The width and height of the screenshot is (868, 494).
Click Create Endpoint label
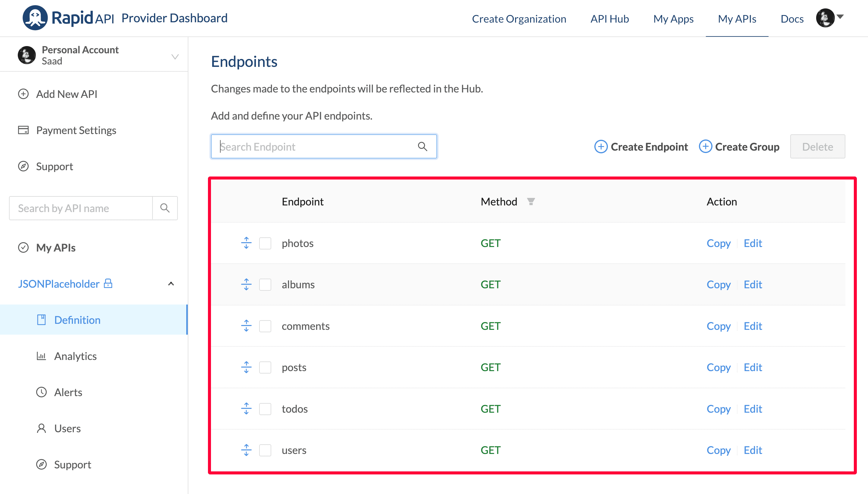pyautogui.click(x=649, y=147)
